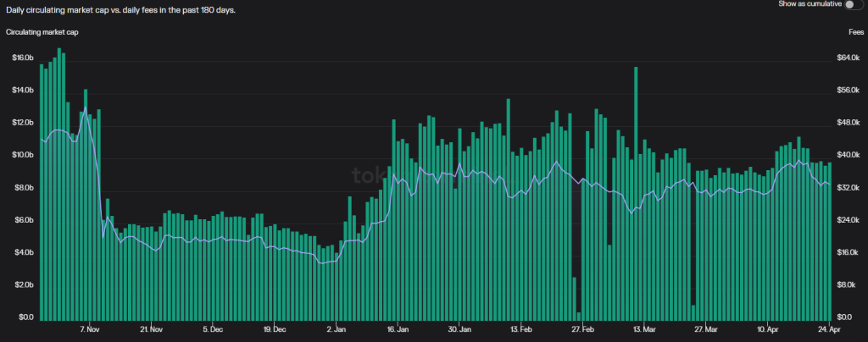Select the 2. Jan date label
Viewport: 868px width, 342px height.
(x=336, y=329)
